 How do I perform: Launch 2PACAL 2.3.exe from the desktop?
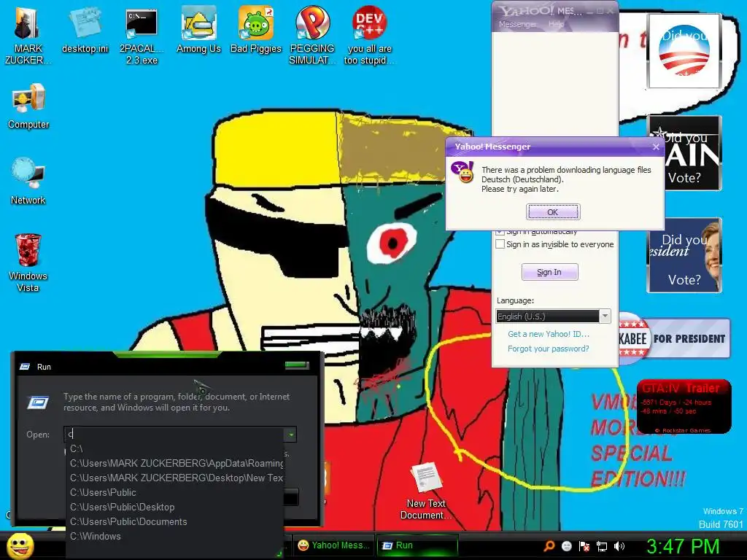(x=142, y=36)
